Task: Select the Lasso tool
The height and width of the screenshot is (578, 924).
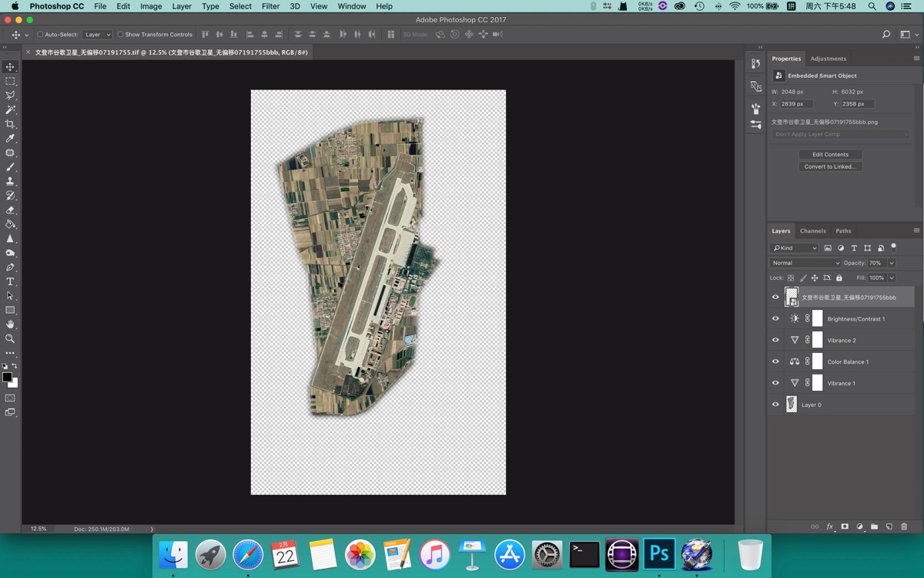Action: [x=11, y=95]
